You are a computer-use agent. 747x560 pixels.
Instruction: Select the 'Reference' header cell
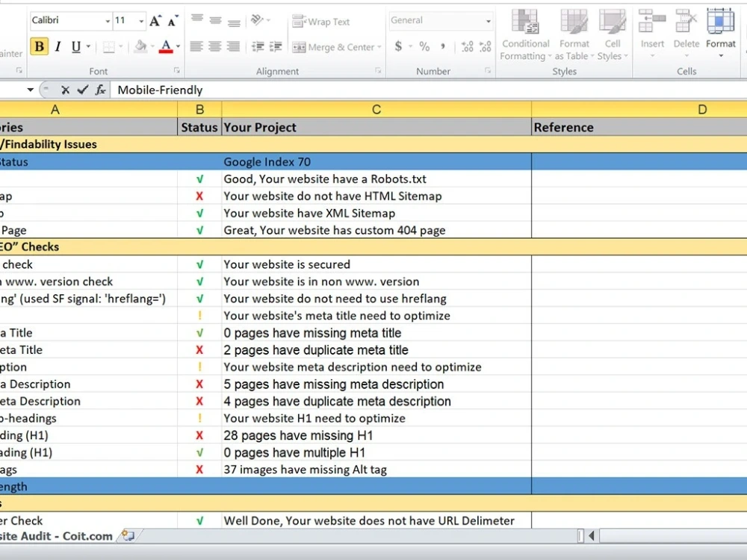click(639, 127)
